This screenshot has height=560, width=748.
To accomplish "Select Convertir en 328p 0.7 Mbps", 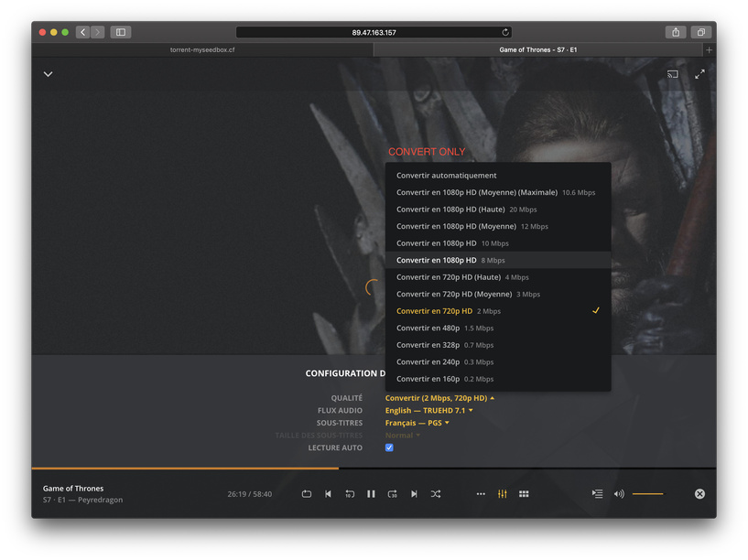I will 498,345.
